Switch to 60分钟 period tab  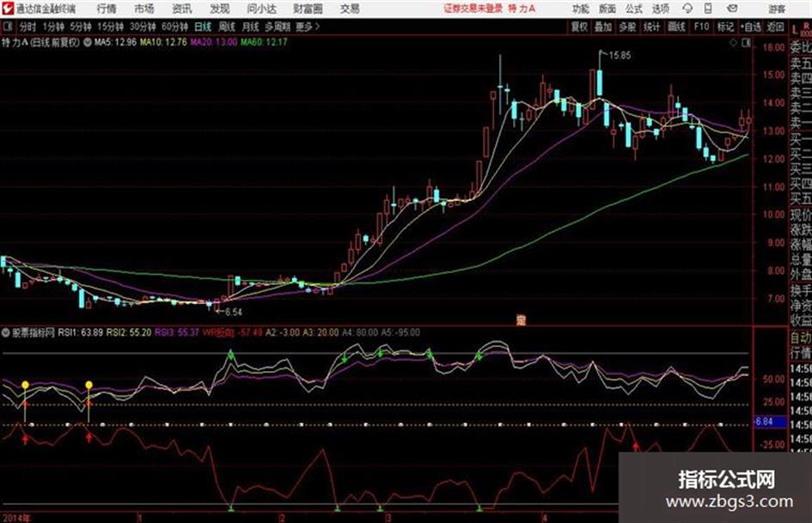click(x=174, y=27)
